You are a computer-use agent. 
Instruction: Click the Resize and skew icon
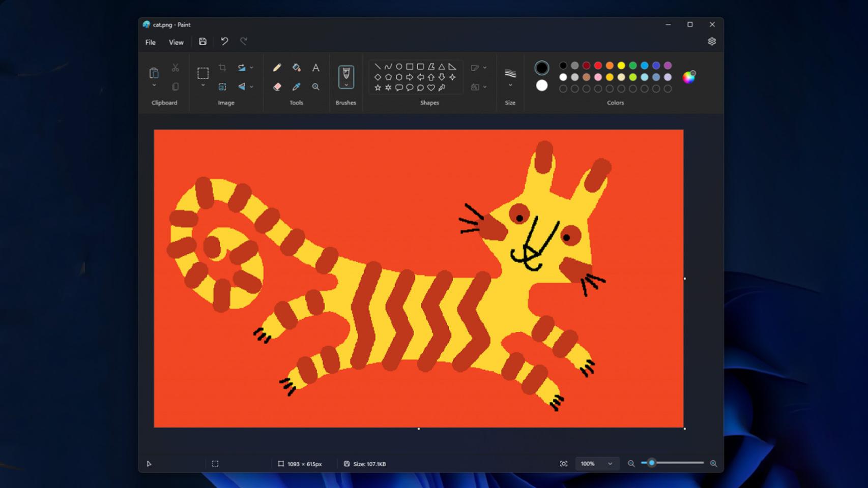(222, 87)
